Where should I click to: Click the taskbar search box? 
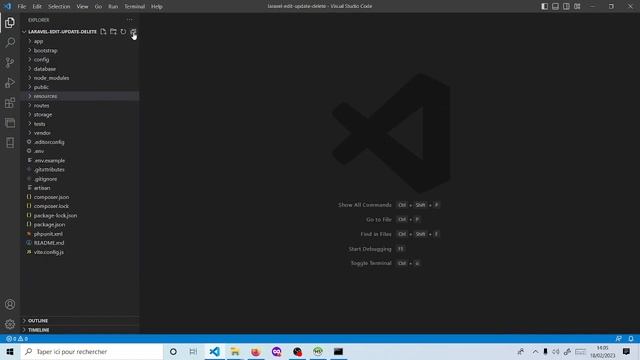[x=92, y=351]
